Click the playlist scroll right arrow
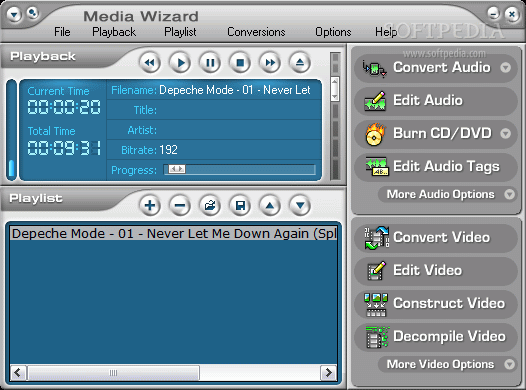 [329, 373]
